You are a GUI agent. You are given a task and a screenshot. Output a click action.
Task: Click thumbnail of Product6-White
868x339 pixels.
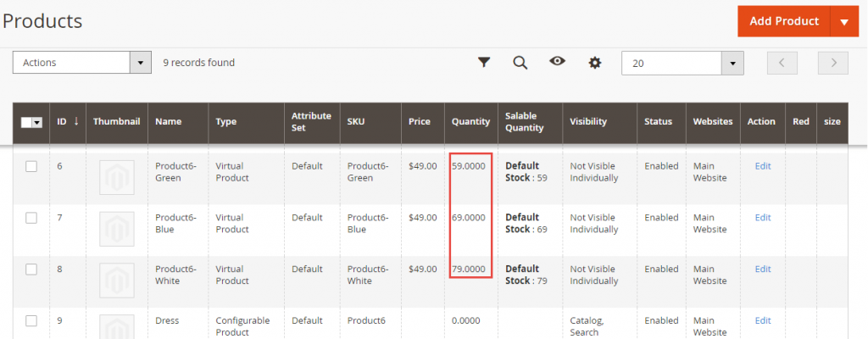point(117,281)
